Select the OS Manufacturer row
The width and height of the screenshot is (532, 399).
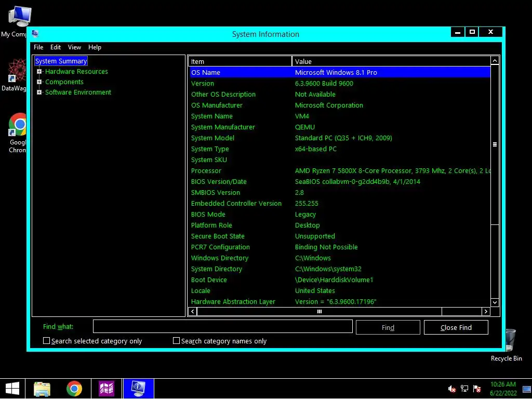pos(340,105)
